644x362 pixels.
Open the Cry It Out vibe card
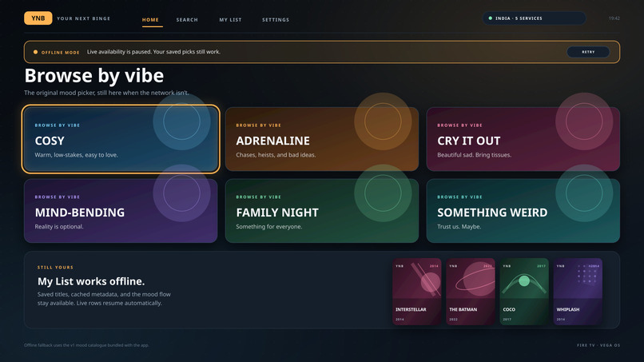coord(523,139)
